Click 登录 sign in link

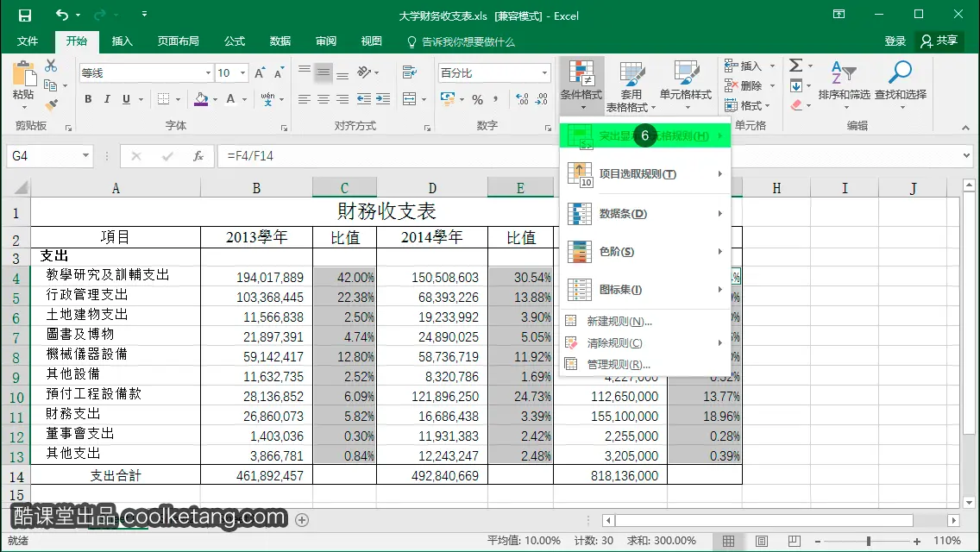coord(895,41)
